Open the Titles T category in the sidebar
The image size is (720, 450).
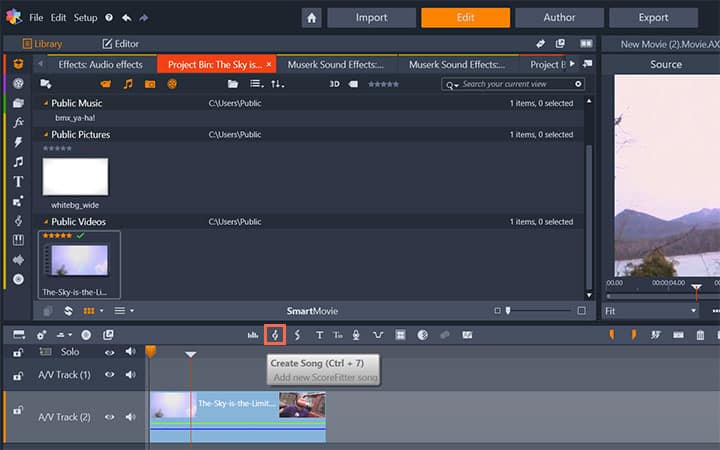(x=18, y=181)
